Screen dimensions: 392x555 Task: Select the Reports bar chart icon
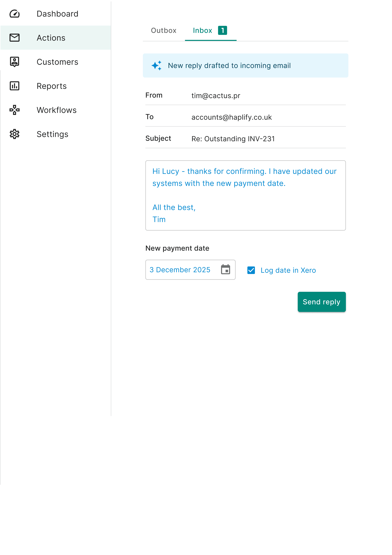(x=15, y=86)
